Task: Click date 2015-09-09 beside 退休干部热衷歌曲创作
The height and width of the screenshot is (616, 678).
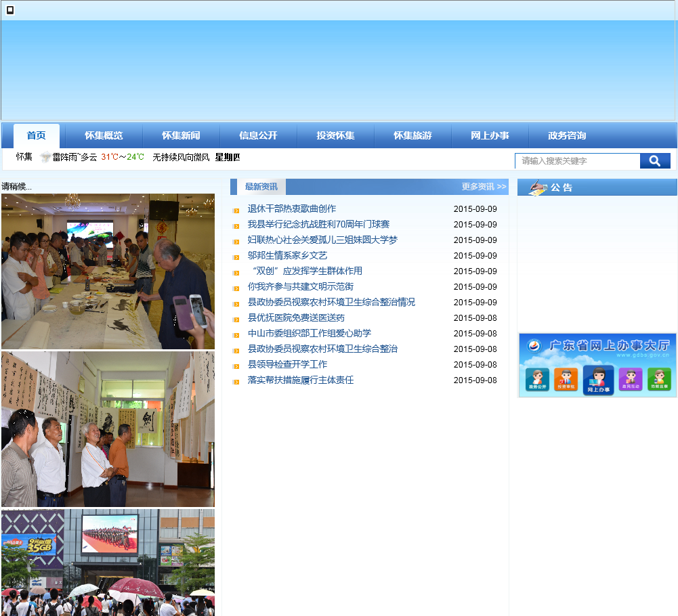Action: 475,208
